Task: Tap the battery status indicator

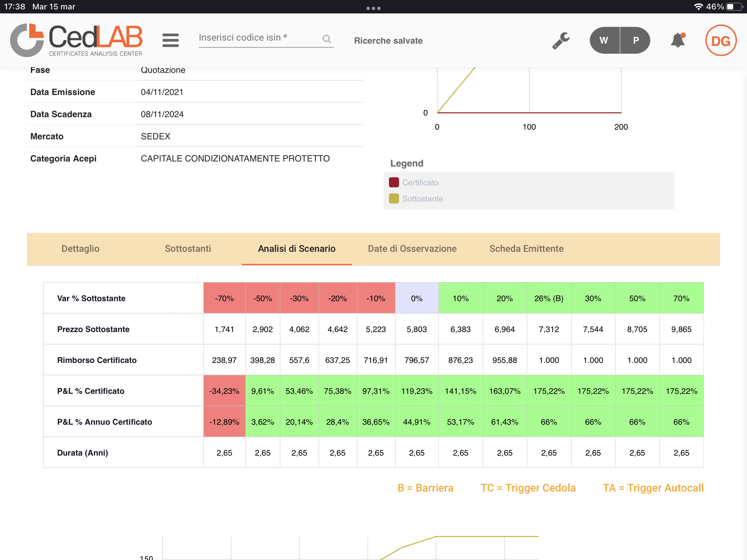Action: pyautogui.click(x=735, y=7)
